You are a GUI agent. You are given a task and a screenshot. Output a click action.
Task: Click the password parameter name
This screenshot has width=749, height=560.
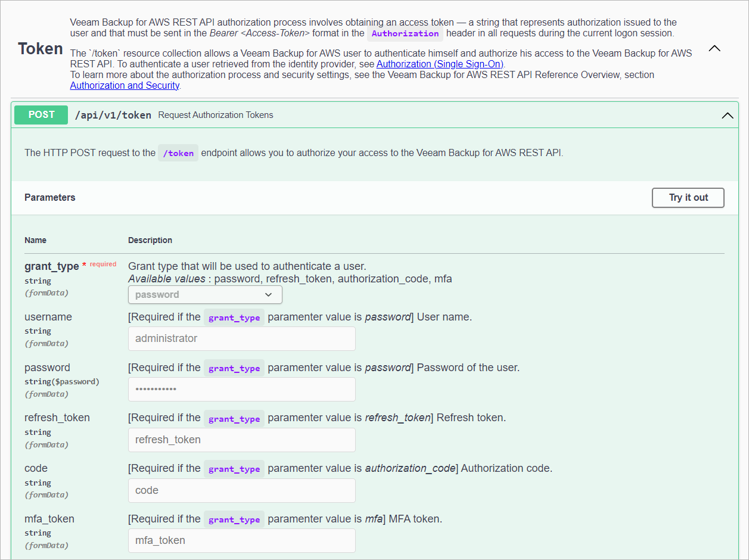point(47,368)
